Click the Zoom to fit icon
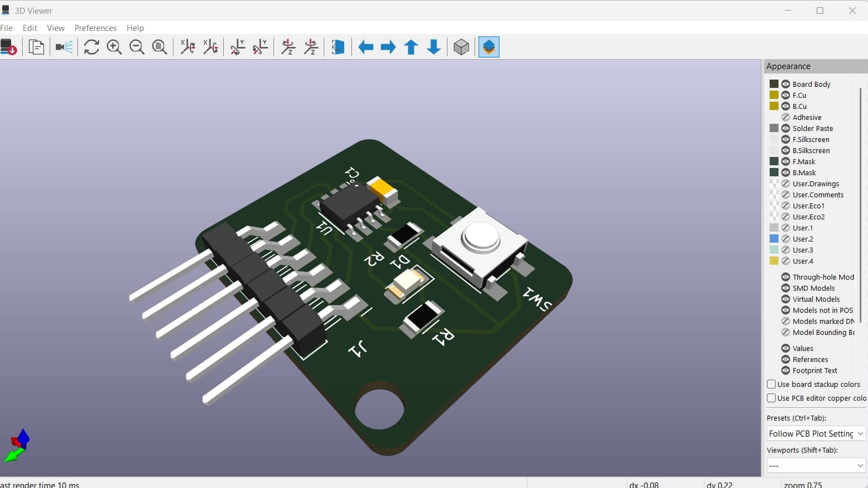This screenshot has height=488, width=868. coord(160,47)
